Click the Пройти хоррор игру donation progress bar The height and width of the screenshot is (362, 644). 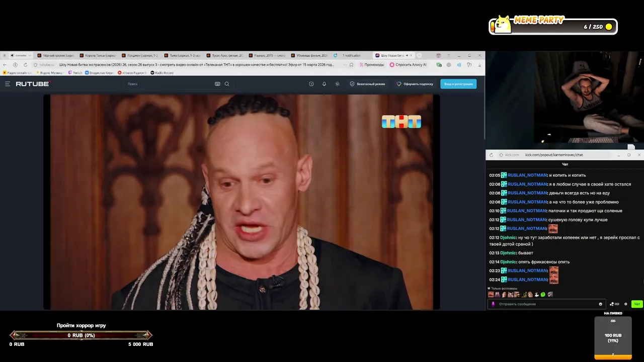tap(81, 335)
